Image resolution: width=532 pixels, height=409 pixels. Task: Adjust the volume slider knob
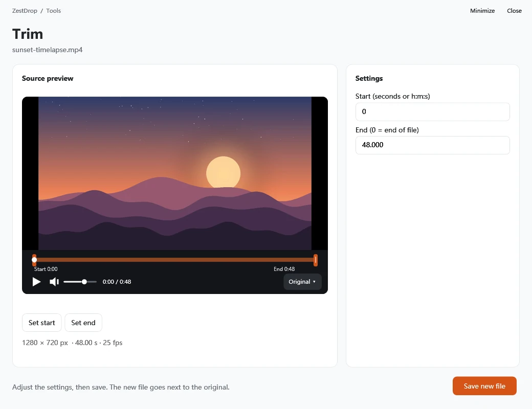point(84,282)
